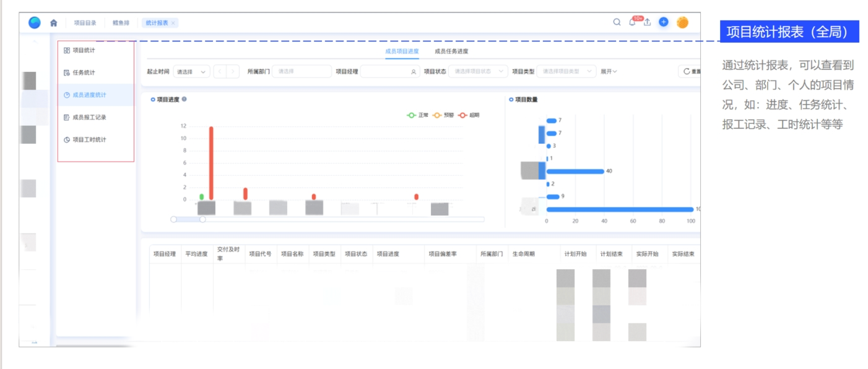Open the 起止时间 dropdown
The image size is (868, 369).
(191, 72)
